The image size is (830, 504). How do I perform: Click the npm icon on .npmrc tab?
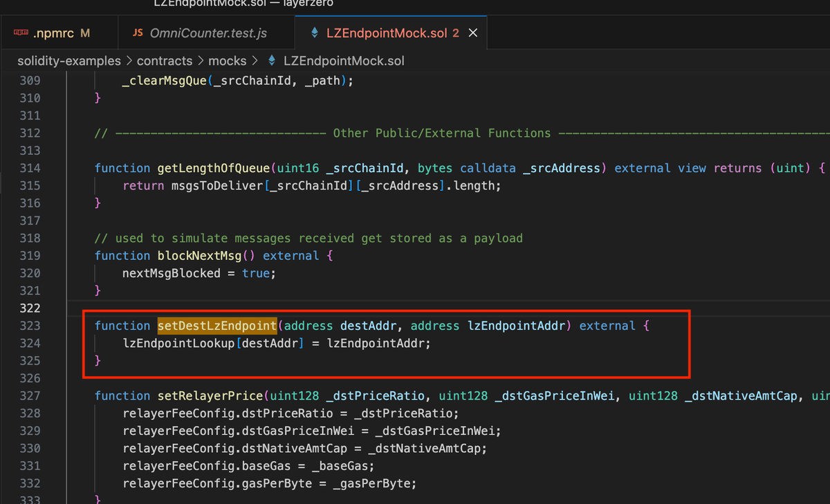click(x=21, y=32)
